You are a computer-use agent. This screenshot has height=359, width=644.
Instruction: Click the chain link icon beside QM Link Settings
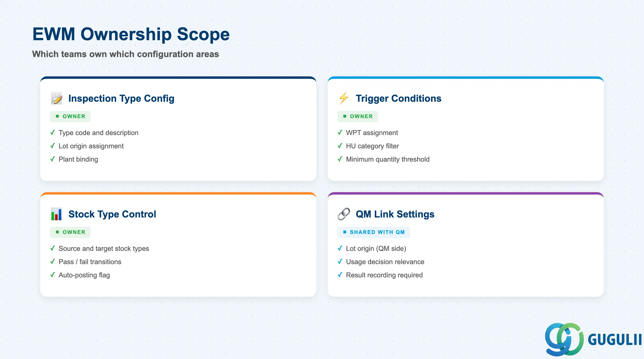click(344, 214)
